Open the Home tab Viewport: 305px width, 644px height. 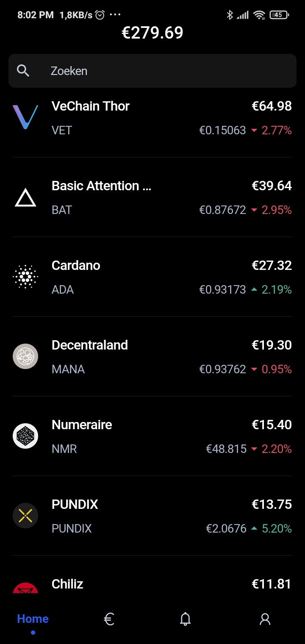[x=33, y=619]
